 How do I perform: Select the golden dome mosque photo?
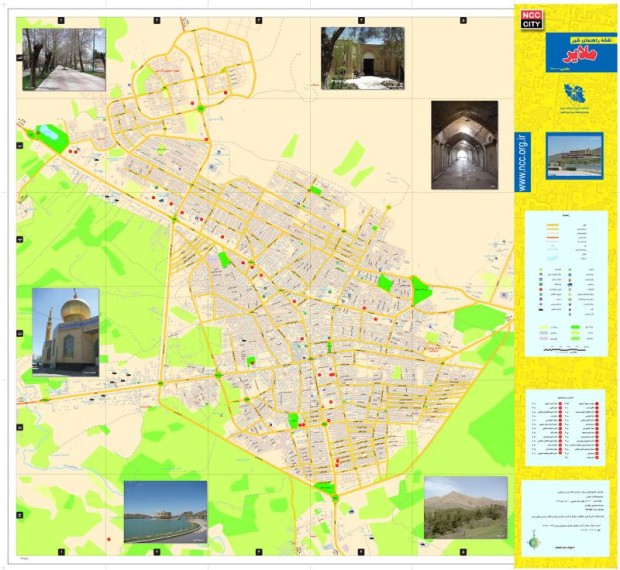(x=65, y=331)
